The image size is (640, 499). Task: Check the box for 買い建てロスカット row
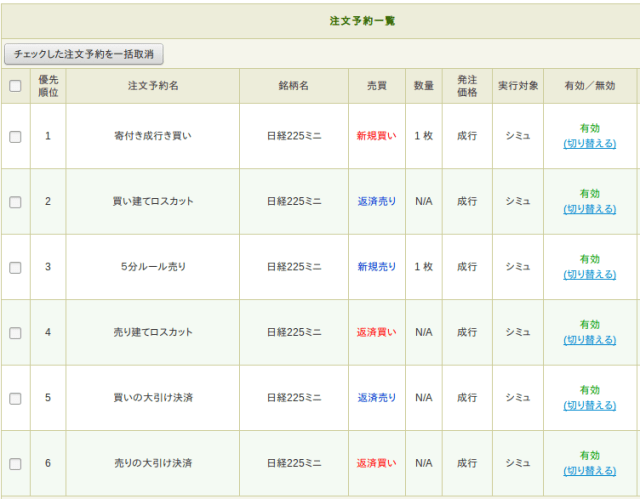tap(15, 202)
